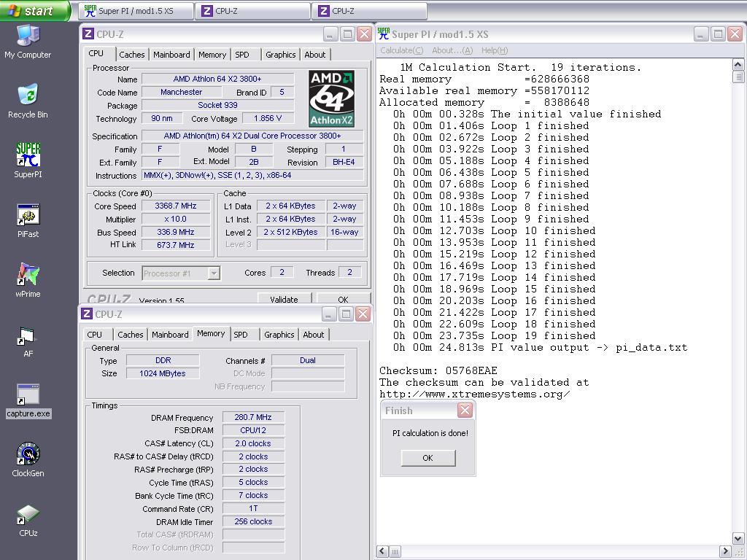Click the Revision BH-E4 field
The height and width of the screenshot is (560, 747).
[x=344, y=162]
